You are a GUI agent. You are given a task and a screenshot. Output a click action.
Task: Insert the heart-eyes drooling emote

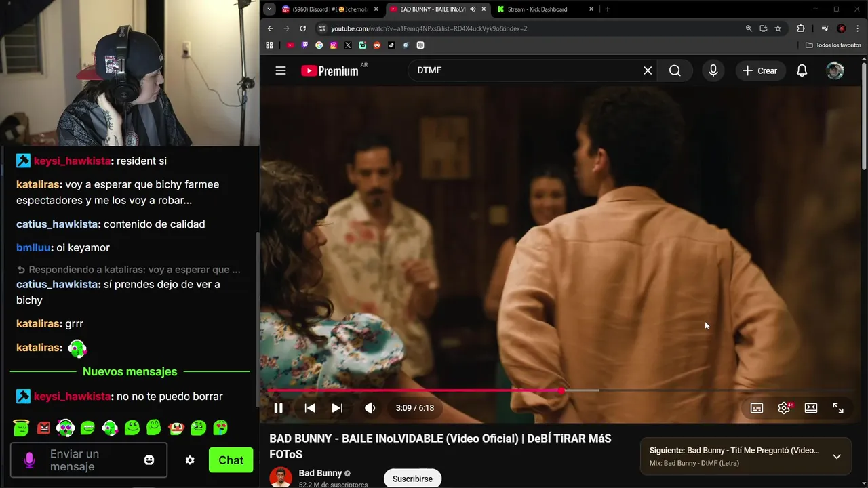point(220,428)
